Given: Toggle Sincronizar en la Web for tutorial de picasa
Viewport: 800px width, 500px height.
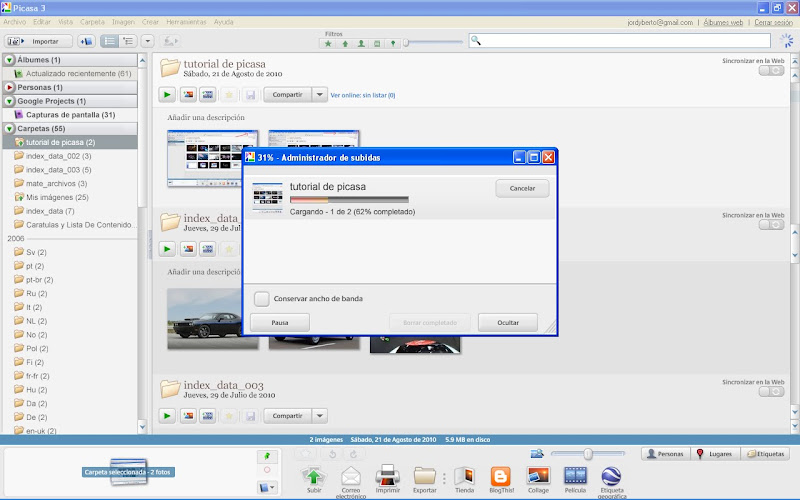Looking at the screenshot, I should coord(771,71).
